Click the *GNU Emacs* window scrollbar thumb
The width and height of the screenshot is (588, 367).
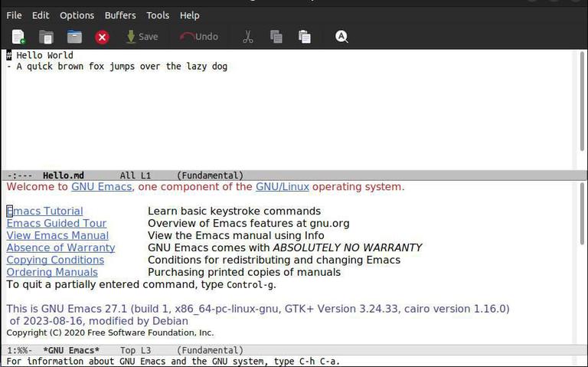click(x=582, y=214)
